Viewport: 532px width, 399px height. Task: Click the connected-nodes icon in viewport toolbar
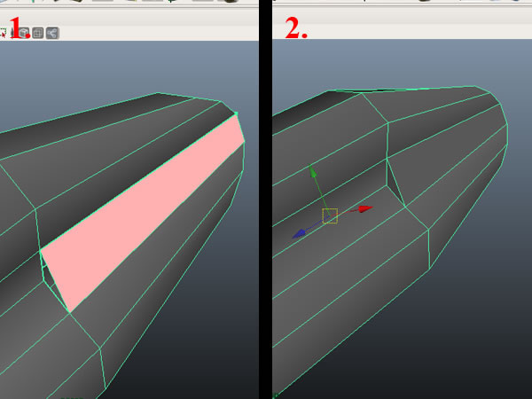[x=52, y=33]
